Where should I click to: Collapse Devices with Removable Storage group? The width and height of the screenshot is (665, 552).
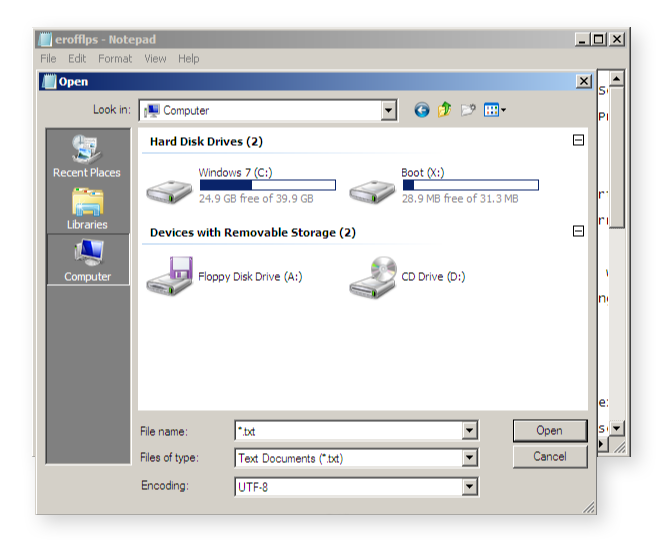click(x=578, y=232)
